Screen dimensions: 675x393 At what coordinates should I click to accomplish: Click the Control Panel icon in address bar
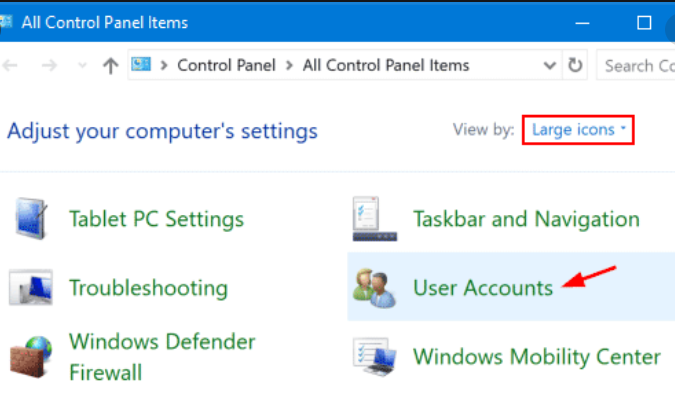141,65
